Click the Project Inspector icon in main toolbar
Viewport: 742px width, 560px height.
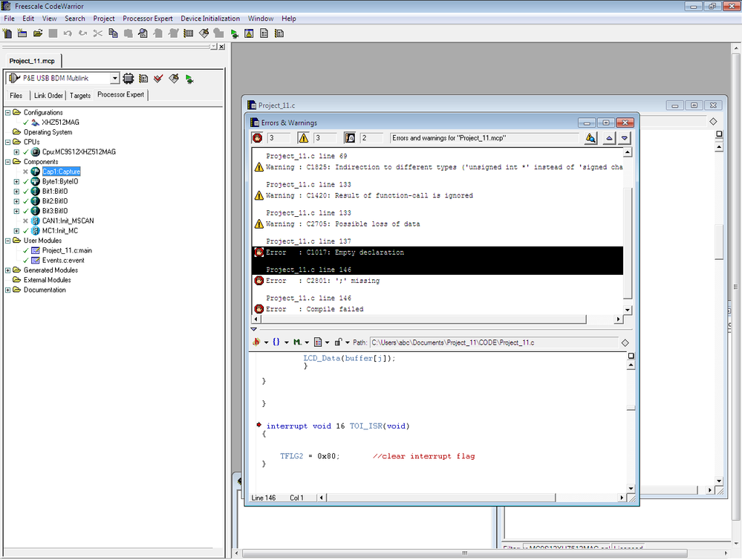pyautogui.click(x=189, y=33)
